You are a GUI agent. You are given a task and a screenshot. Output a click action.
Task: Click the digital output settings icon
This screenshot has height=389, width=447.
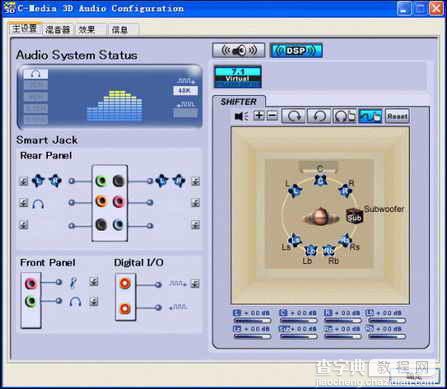pos(195,284)
